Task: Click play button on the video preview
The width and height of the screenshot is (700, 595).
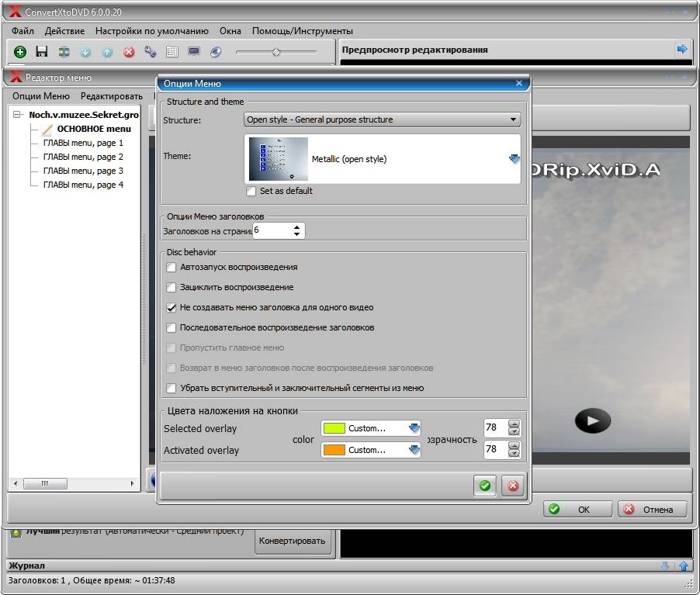Action: (592, 420)
